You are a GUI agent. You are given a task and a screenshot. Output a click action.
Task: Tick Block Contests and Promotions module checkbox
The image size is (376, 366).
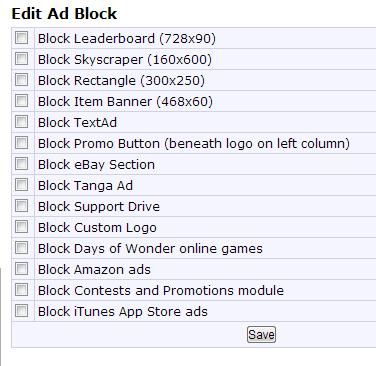click(x=21, y=289)
